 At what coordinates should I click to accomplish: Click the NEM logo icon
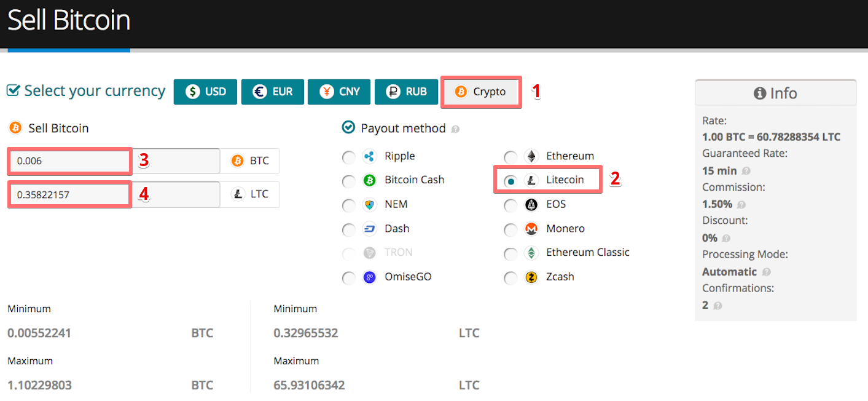(369, 204)
